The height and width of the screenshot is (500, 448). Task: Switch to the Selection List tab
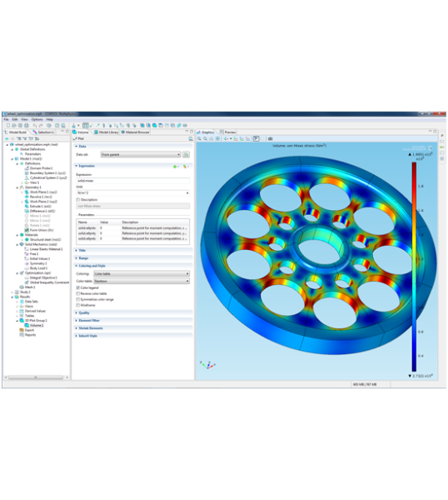[43, 132]
